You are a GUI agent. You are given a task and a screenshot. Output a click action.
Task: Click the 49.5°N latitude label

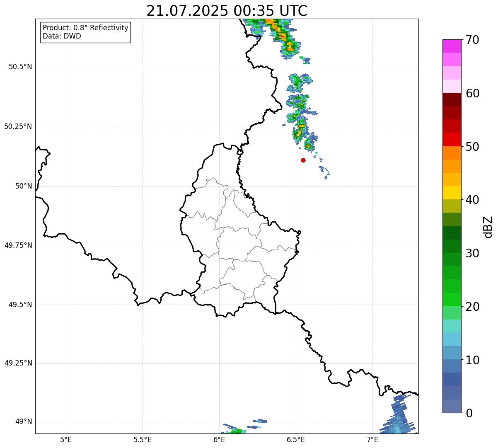pyautogui.click(x=20, y=305)
